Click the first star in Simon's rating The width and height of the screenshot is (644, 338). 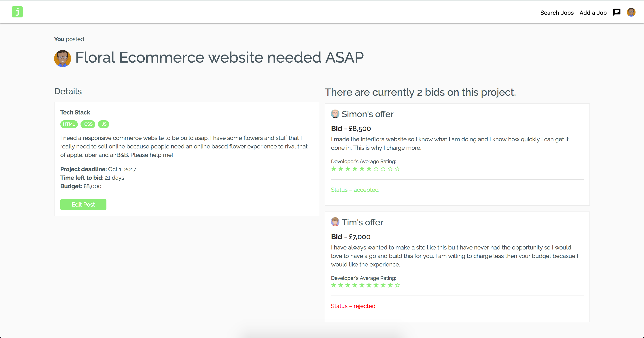[x=333, y=169]
